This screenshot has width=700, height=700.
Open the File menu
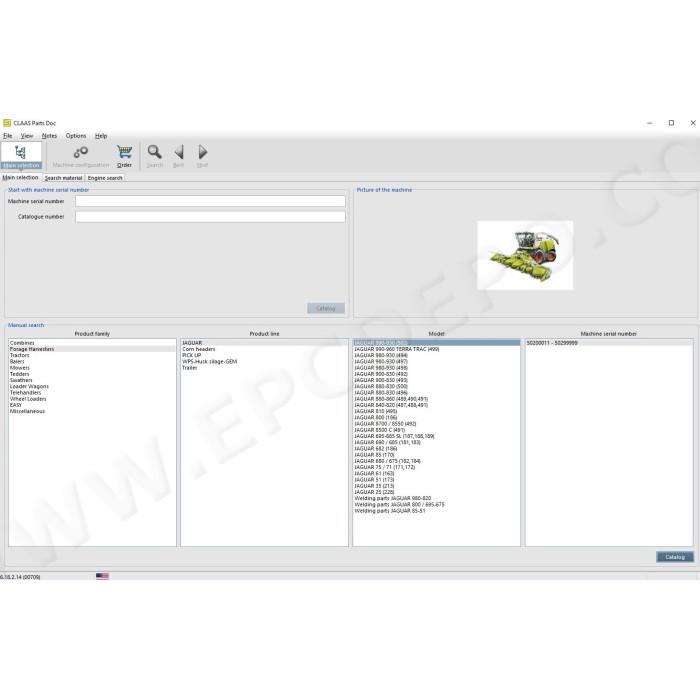click(x=8, y=136)
